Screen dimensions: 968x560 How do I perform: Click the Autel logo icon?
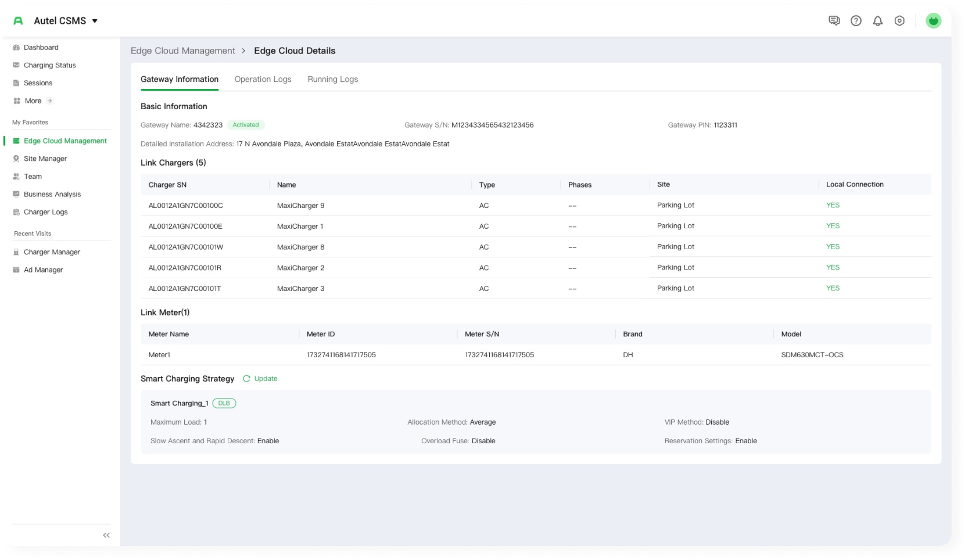pyautogui.click(x=18, y=21)
